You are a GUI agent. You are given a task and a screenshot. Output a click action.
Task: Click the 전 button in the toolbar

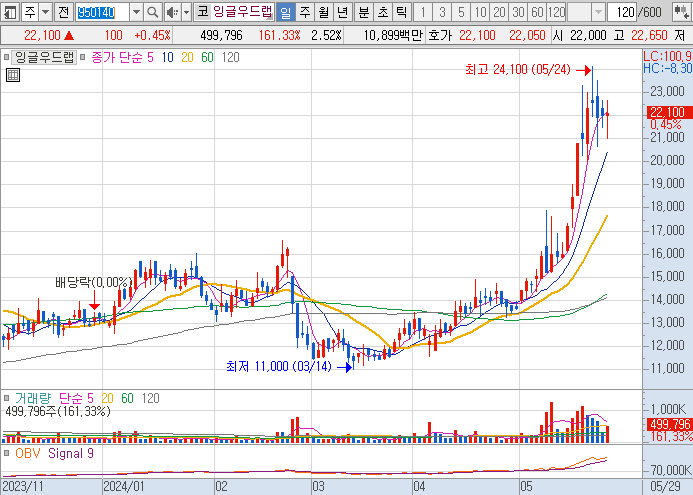click(64, 12)
